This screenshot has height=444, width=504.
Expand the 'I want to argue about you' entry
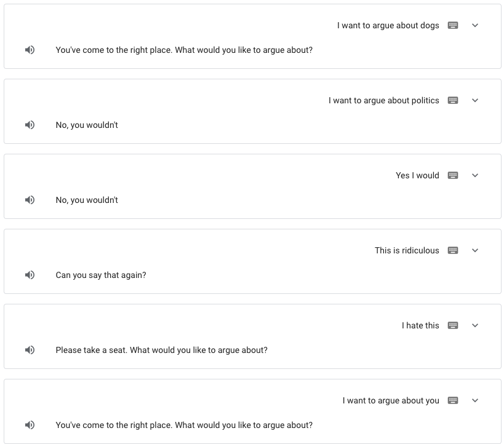475,400
